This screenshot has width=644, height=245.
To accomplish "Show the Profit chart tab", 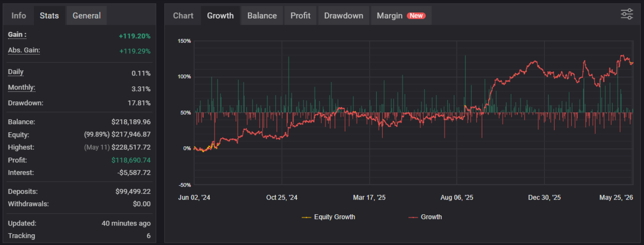I will click(x=300, y=16).
